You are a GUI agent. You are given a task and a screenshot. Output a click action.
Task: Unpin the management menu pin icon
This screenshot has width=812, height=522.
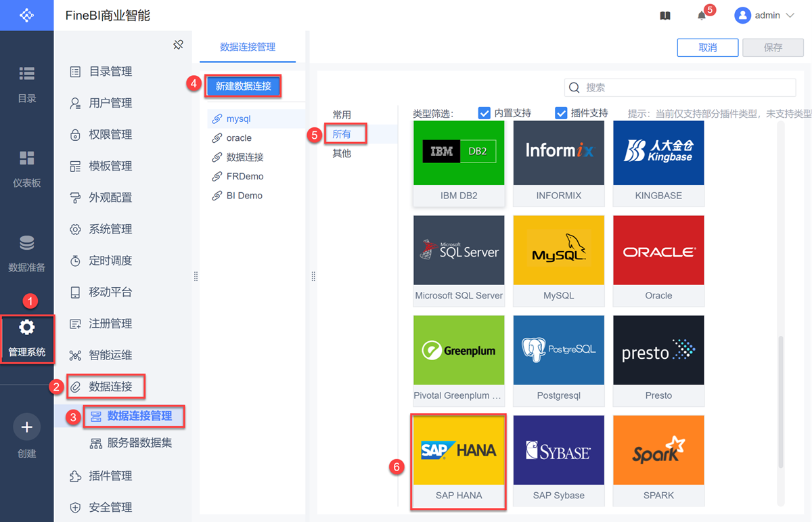[x=178, y=45]
